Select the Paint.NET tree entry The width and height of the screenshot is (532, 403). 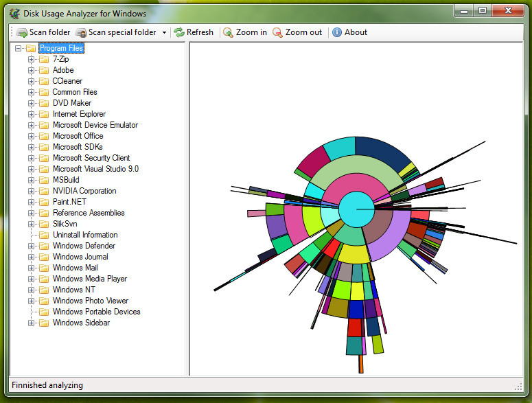tap(69, 202)
